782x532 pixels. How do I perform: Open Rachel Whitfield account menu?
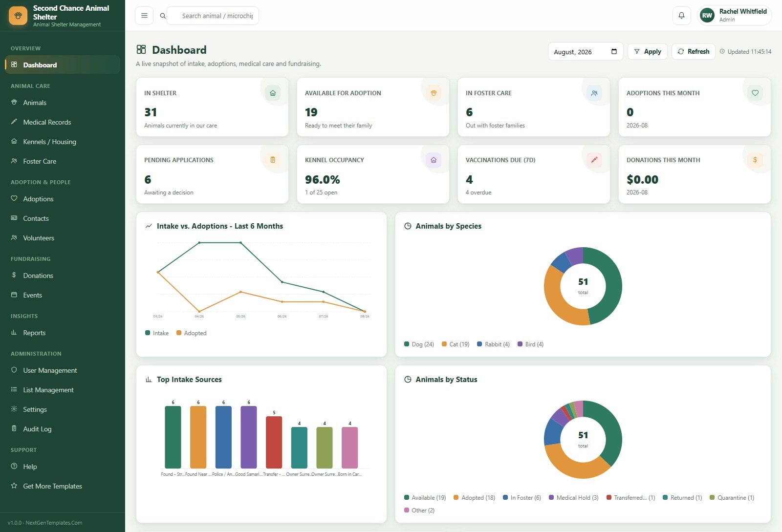[x=735, y=16]
